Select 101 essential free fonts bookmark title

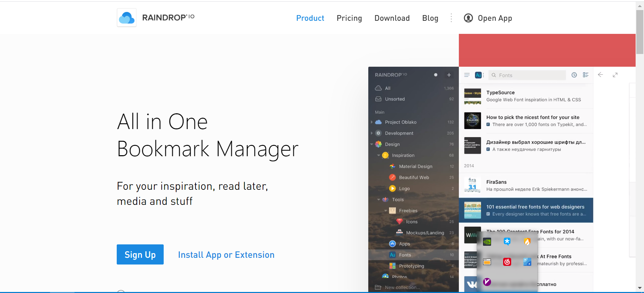(535, 207)
